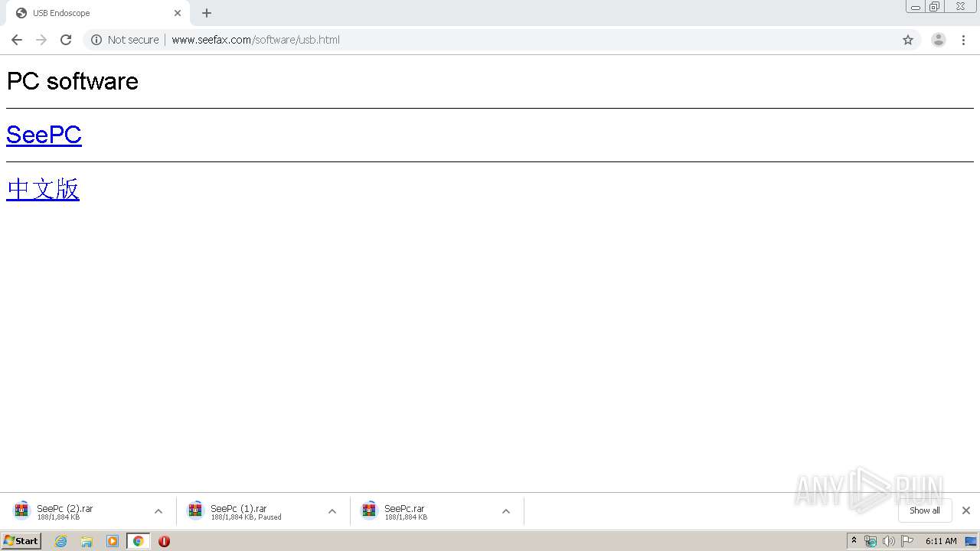Close the downloads bar

[x=966, y=510]
